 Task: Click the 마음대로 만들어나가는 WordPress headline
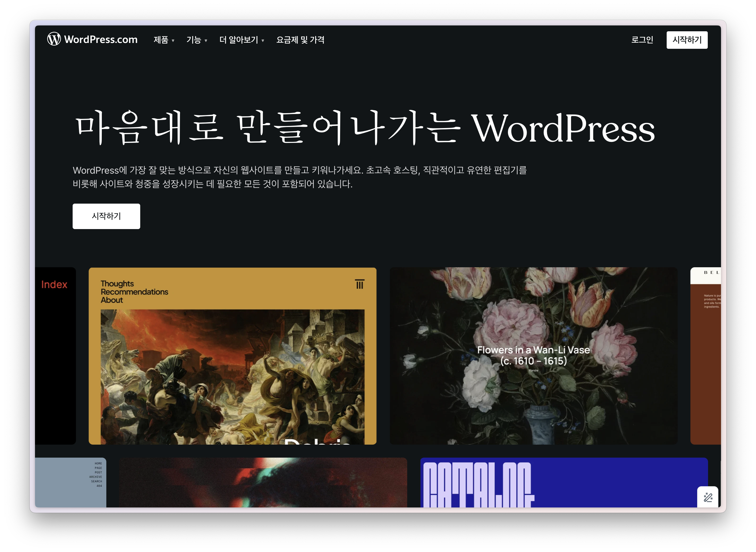364,128
